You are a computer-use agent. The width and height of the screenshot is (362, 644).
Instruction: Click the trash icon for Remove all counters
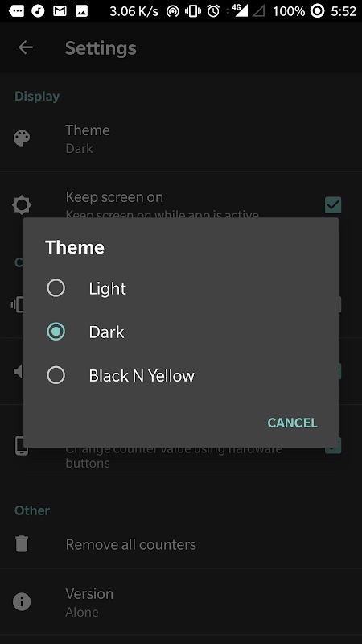22,544
